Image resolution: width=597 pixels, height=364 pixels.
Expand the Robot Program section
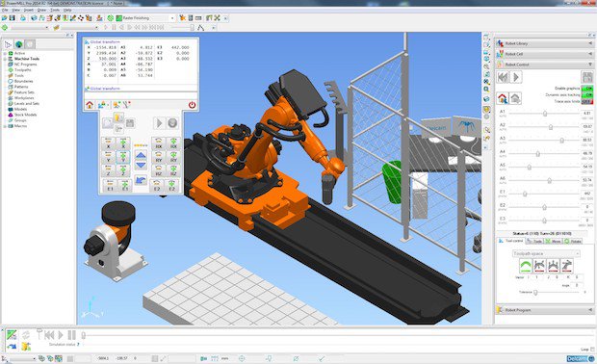point(544,310)
